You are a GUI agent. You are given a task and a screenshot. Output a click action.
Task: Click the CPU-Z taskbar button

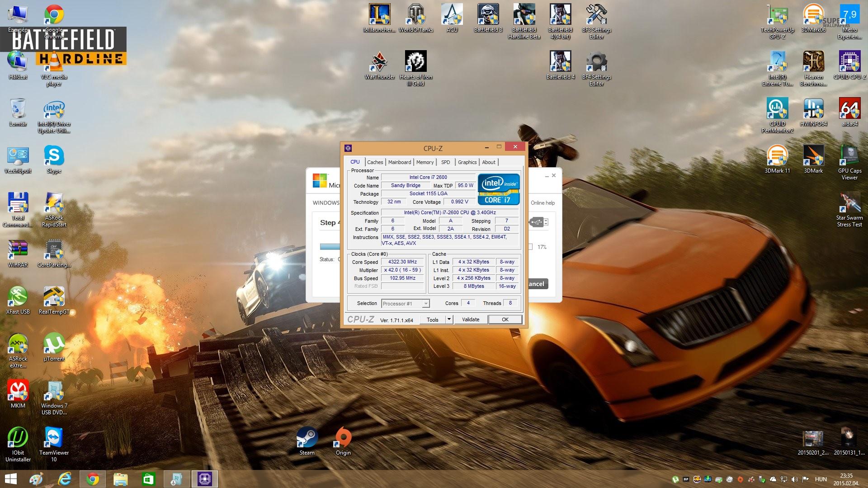[x=205, y=479]
